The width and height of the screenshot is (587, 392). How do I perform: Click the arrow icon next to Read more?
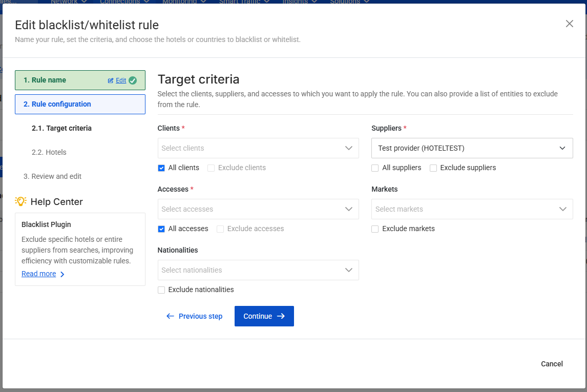click(62, 274)
